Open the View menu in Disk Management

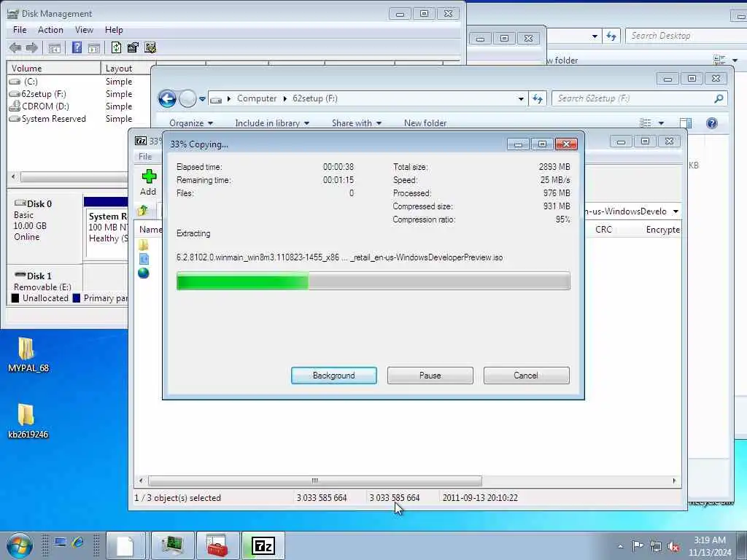click(84, 30)
